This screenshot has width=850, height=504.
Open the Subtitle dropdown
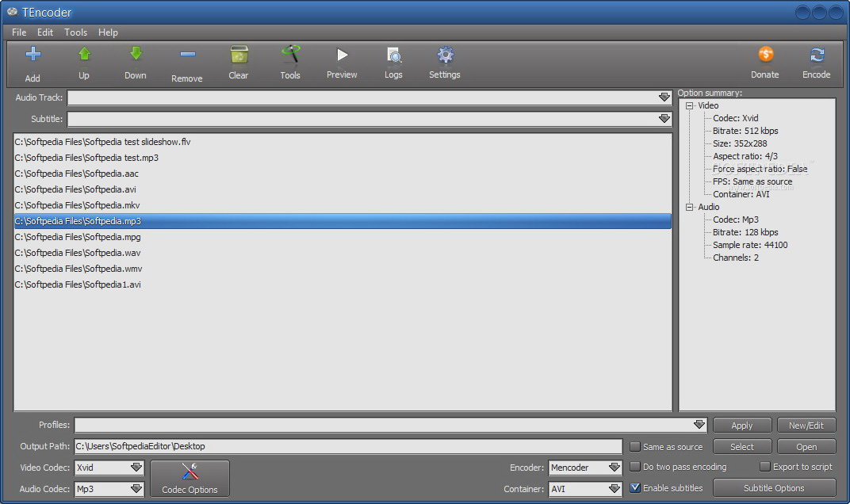(x=664, y=119)
